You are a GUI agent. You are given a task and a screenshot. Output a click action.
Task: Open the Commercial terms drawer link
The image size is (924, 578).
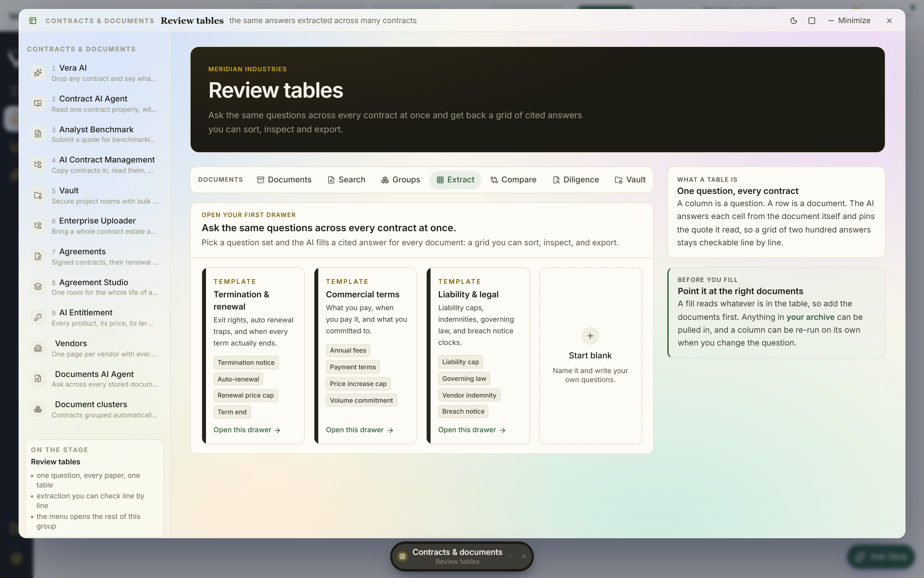tap(359, 430)
